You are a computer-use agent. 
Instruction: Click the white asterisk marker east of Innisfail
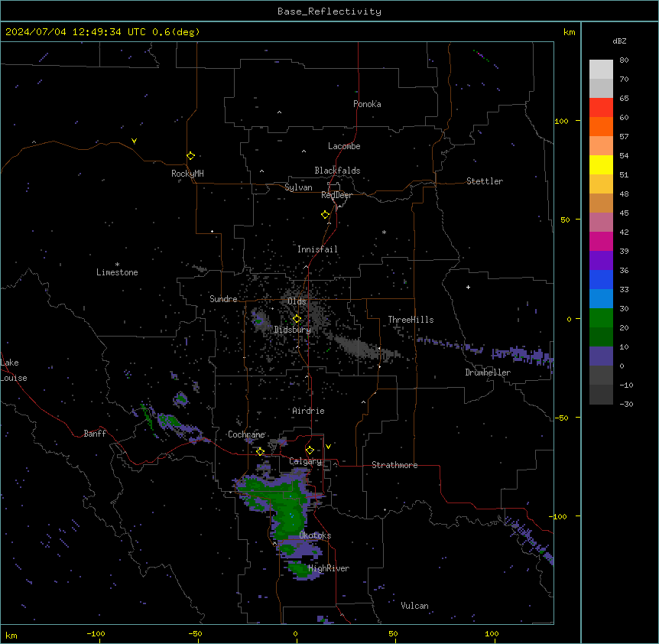click(384, 232)
